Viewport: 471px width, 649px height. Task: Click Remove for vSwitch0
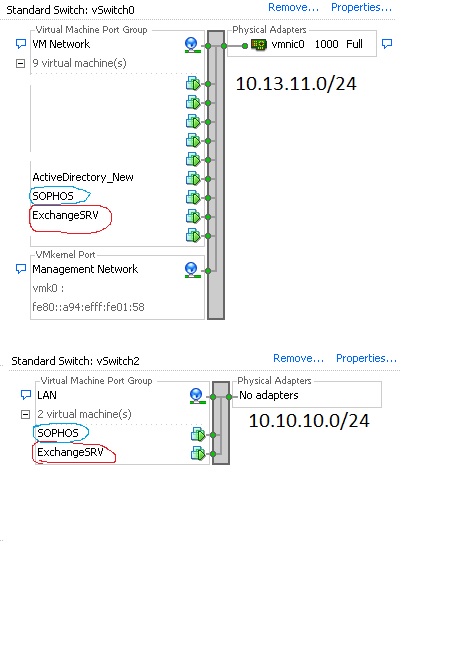(x=293, y=7)
